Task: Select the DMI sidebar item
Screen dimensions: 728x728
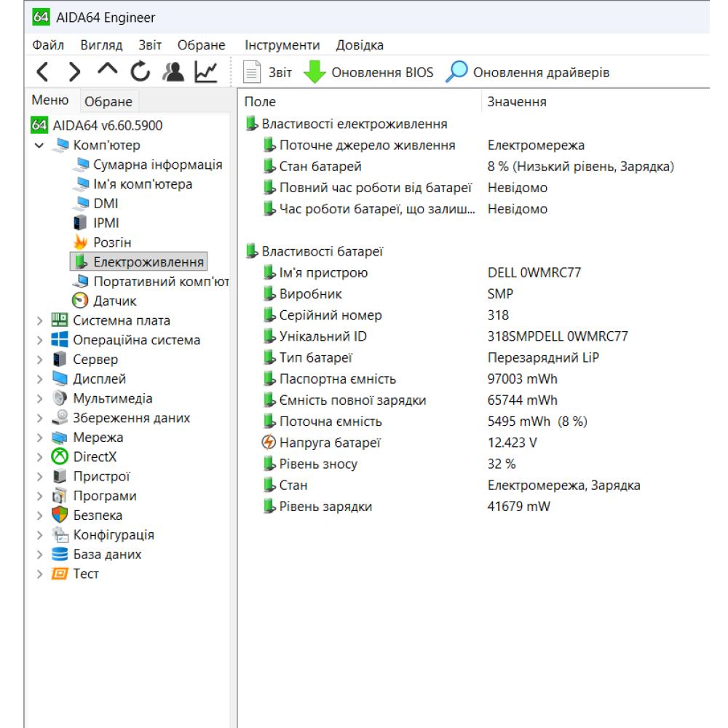Action: tap(106, 203)
